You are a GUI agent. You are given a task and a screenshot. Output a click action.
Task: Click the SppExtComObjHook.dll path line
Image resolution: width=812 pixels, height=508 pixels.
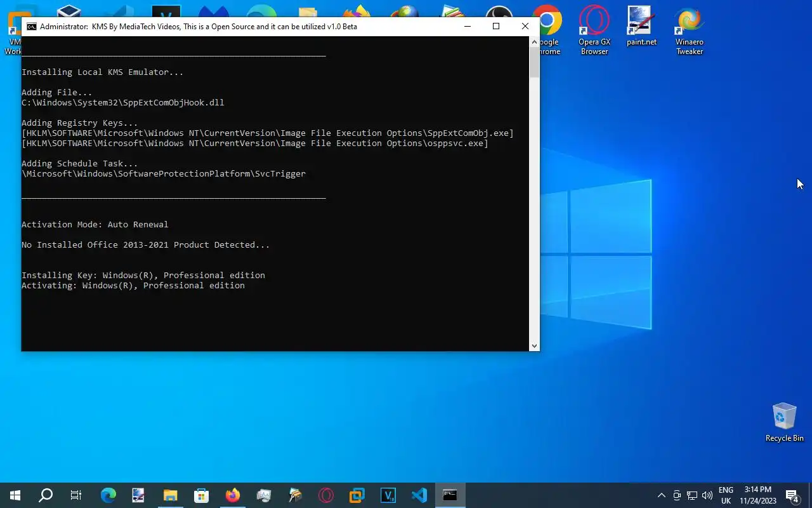[x=123, y=103]
